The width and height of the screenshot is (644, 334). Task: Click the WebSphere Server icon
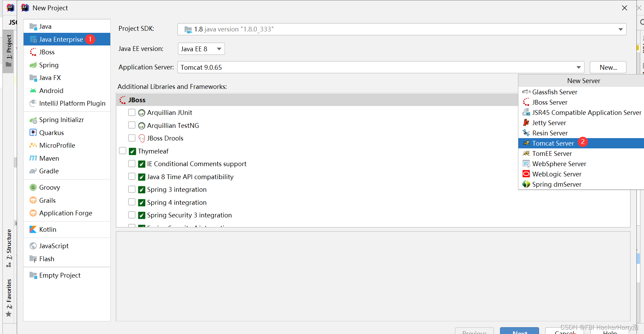pyautogui.click(x=526, y=164)
